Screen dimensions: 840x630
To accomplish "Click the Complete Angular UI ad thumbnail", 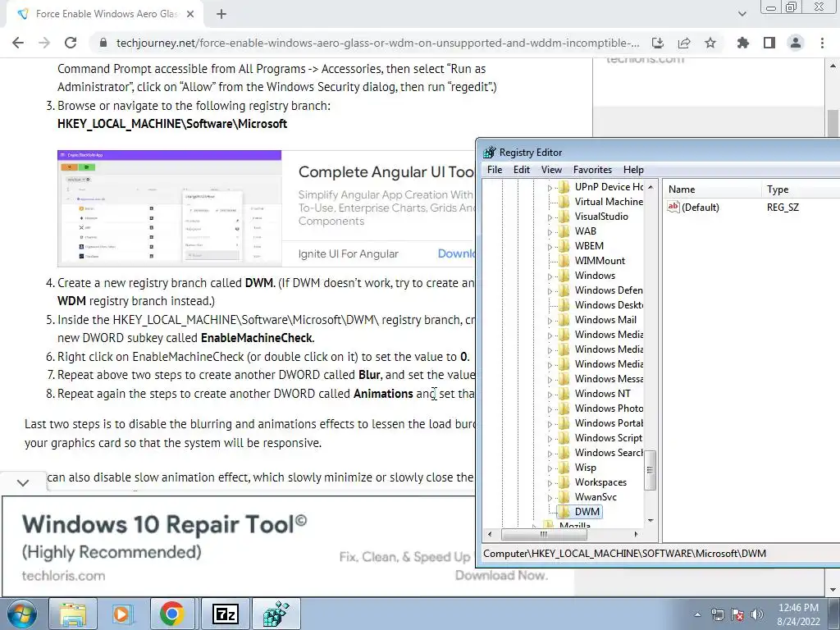I will (x=169, y=208).
